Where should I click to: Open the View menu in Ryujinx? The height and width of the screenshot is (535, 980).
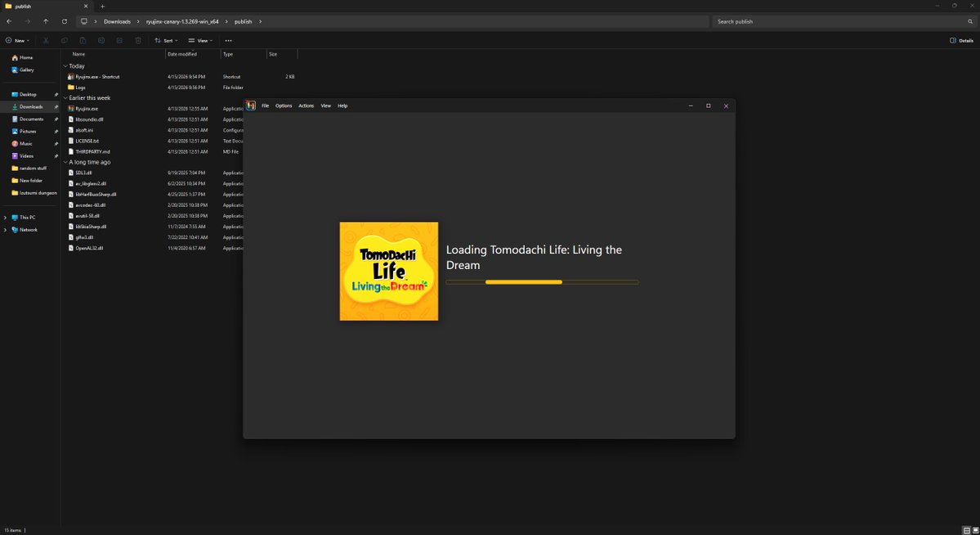pos(325,106)
